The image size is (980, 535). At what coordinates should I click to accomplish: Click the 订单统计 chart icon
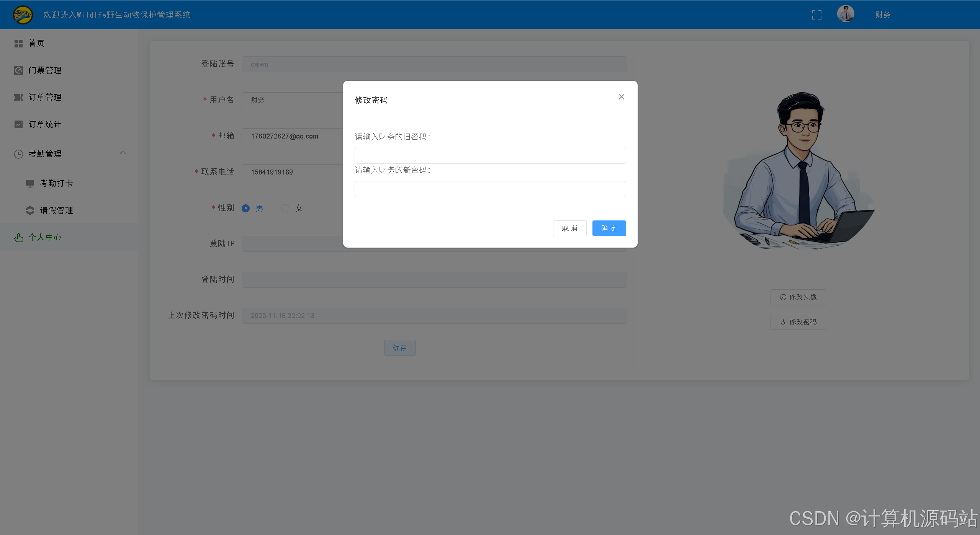click(18, 124)
